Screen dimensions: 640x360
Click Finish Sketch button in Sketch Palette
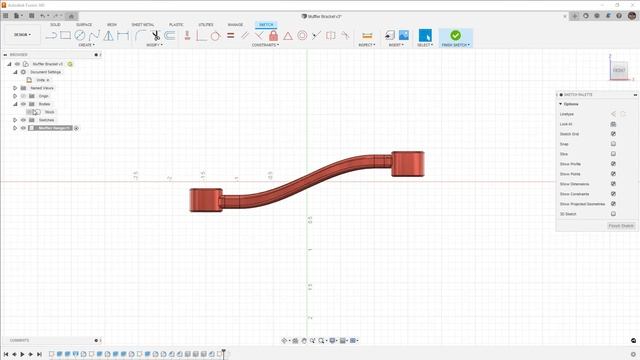pos(621,226)
